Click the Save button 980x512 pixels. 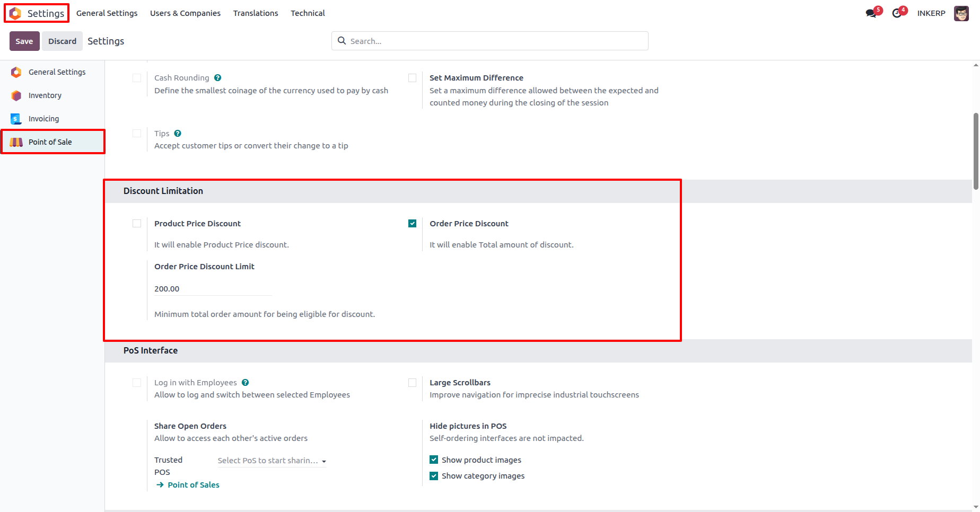(24, 41)
